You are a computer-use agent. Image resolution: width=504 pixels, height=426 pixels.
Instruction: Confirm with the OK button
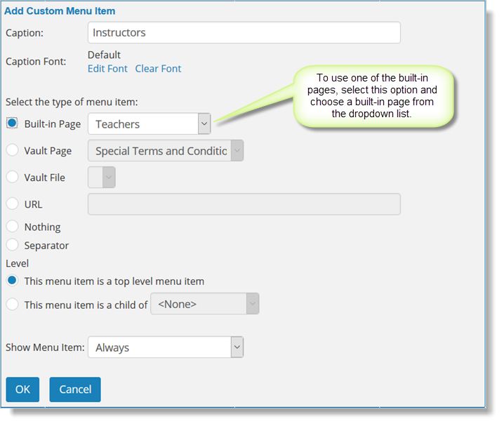(22, 390)
